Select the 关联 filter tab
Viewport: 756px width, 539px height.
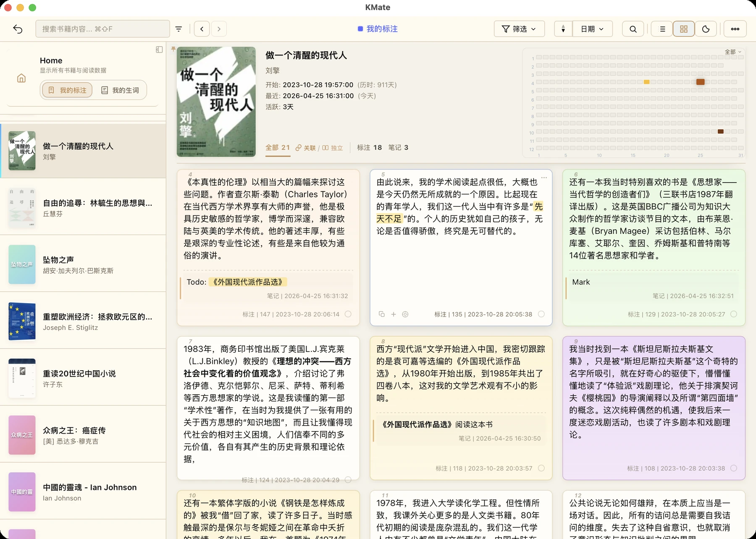pos(306,148)
